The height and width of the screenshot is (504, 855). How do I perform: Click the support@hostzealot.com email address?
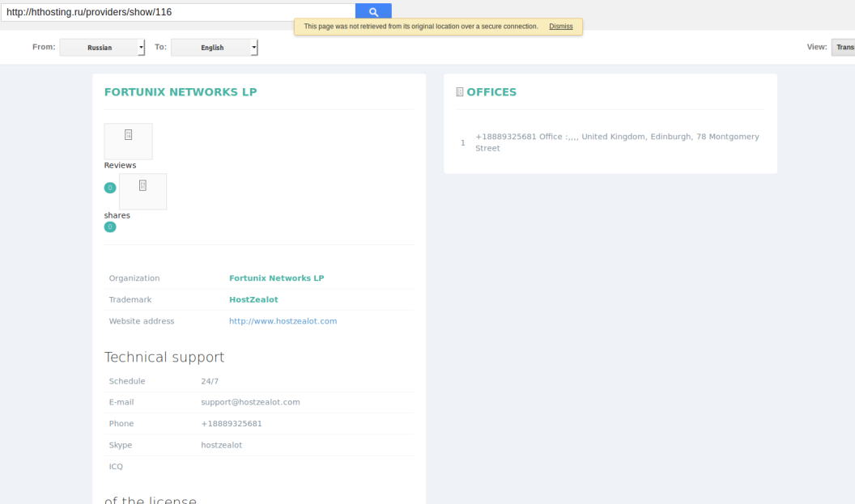[250, 402]
